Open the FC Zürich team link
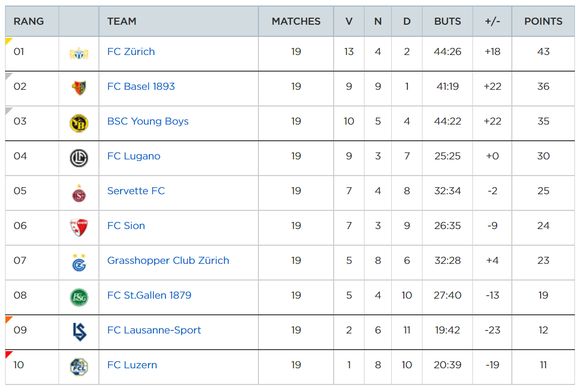Image resolution: width=582 pixels, height=391 pixels. pos(131,52)
